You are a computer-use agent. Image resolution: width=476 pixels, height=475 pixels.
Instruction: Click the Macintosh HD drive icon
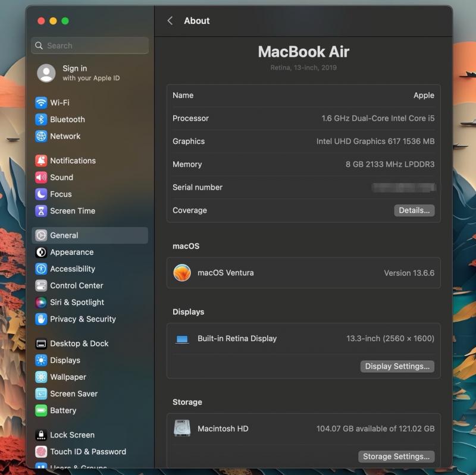pyautogui.click(x=182, y=428)
